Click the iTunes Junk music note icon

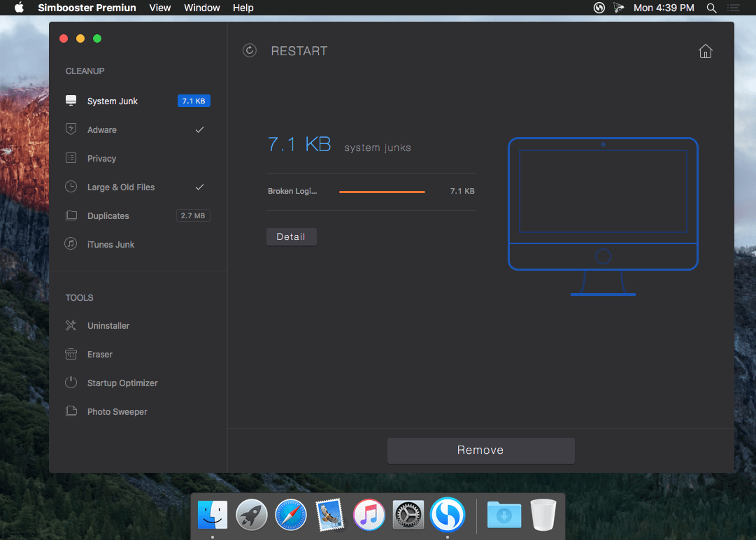click(71, 243)
